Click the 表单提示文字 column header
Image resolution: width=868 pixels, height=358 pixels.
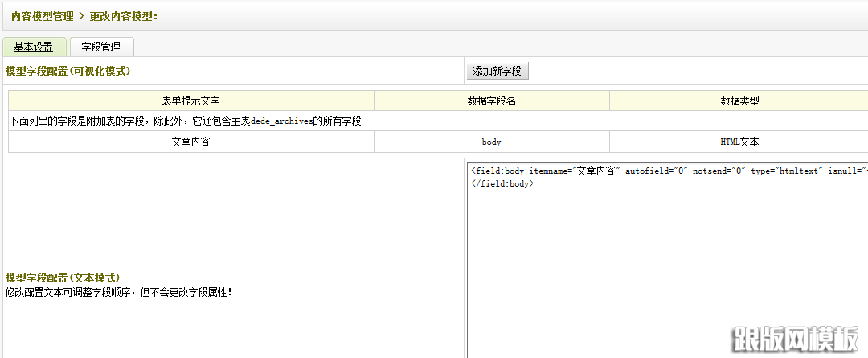click(191, 101)
